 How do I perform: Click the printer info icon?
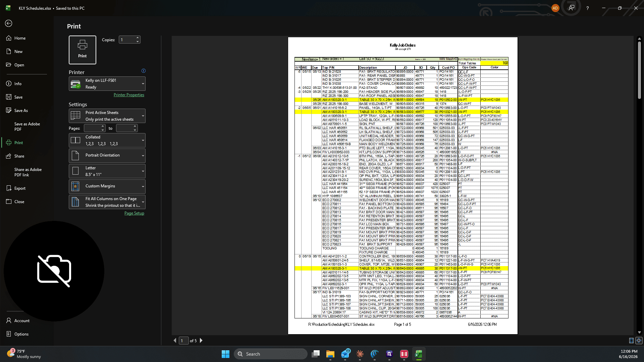[144, 71]
